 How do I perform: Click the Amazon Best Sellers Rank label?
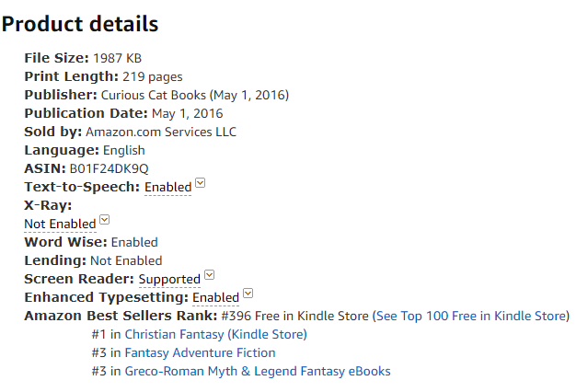coord(121,316)
